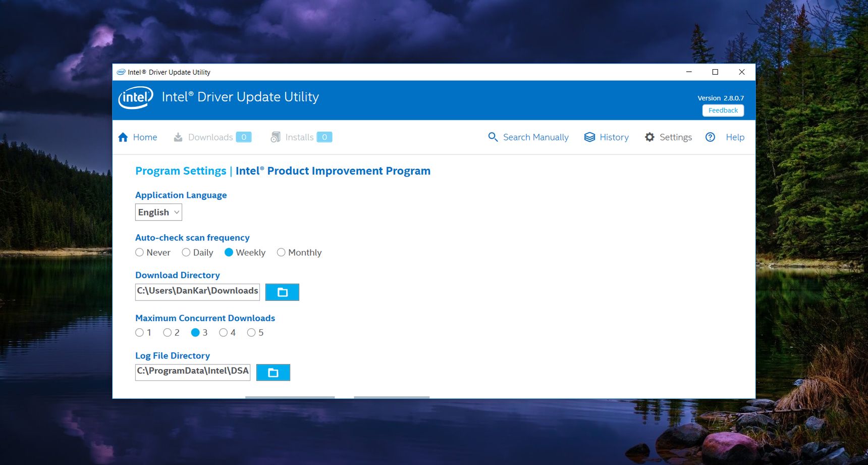
Task: Minimize the Driver Update Utility window
Action: point(689,72)
